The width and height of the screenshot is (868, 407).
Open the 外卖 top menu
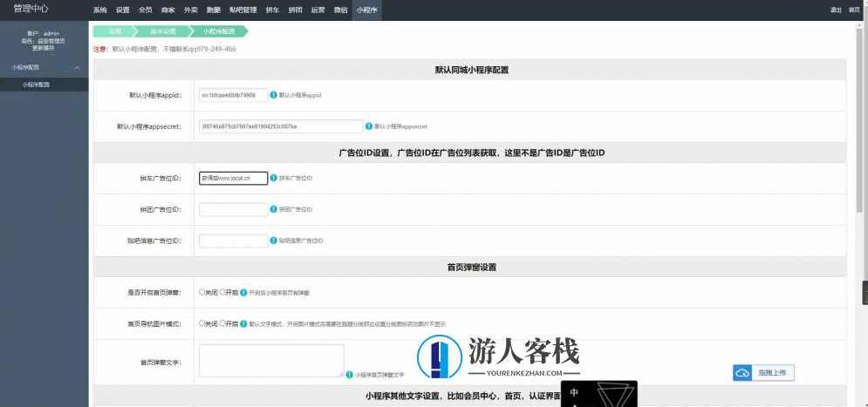click(191, 10)
